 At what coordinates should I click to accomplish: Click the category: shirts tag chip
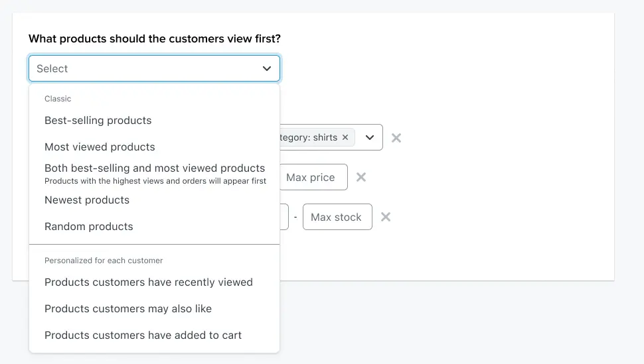pos(309,138)
